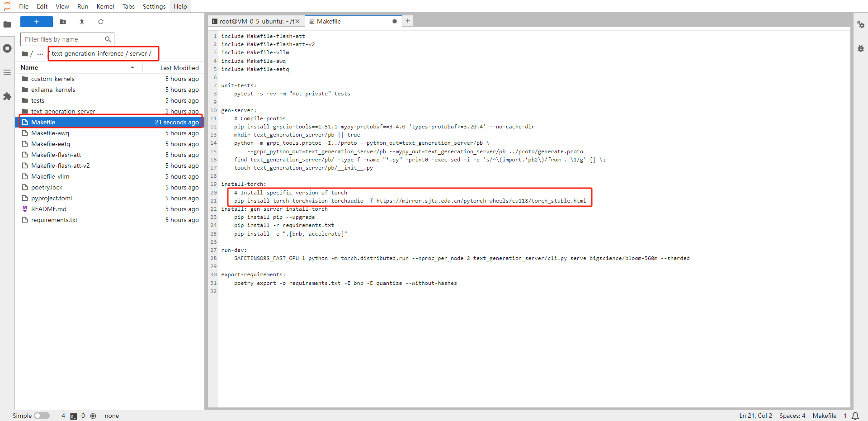Image resolution: width=868 pixels, height=421 pixels.
Task: Navigate to text-generation-inference breadcrumb
Action: pos(87,53)
